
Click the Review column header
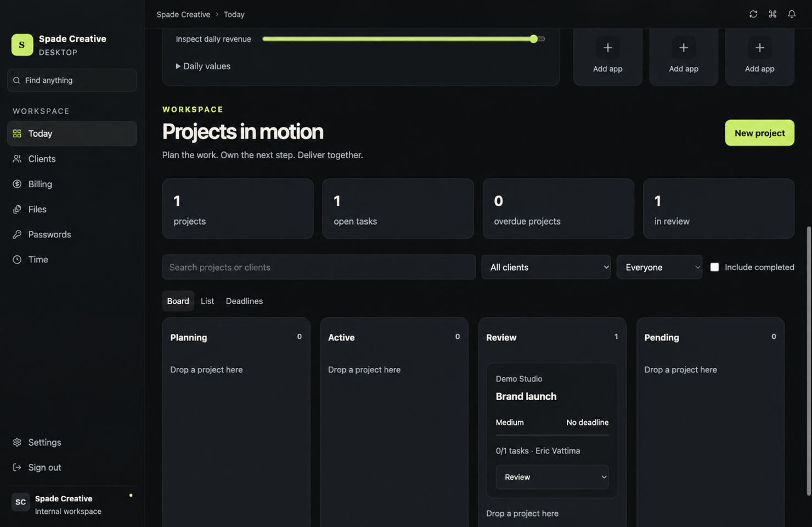coord(501,338)
